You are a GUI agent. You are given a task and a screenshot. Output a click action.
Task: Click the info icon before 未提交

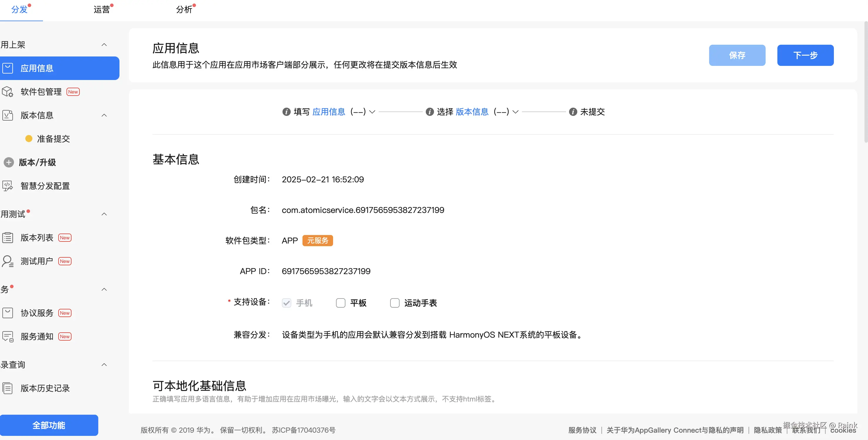(x=573, y=112)
